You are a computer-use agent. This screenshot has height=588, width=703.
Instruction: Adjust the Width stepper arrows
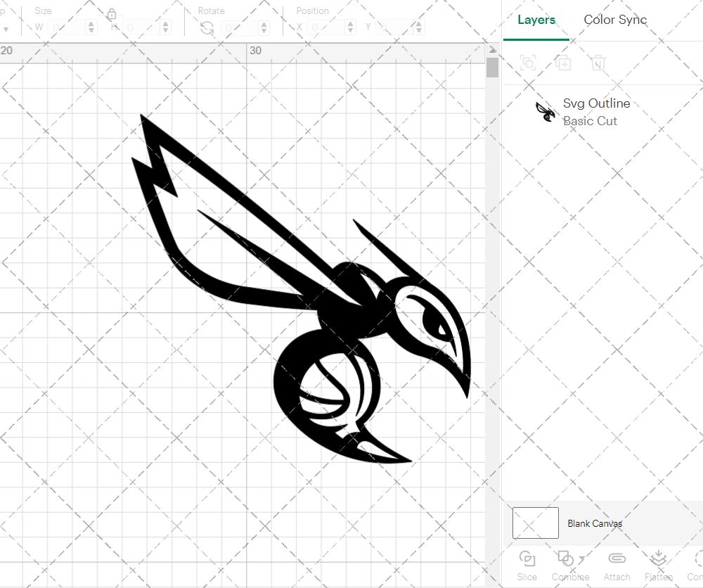pos(91,27)
